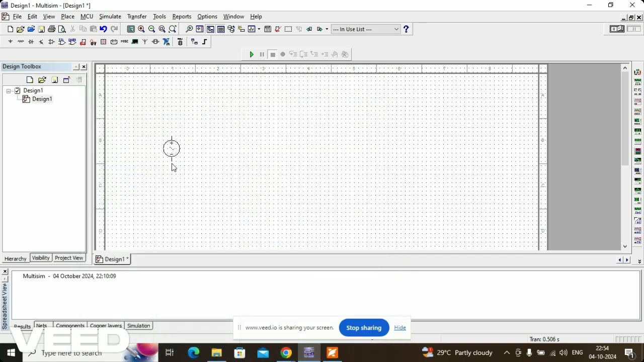Screen dimensions: 644x362
Task: Switch to Copper layers tab
Action: [x=106, y=326]
